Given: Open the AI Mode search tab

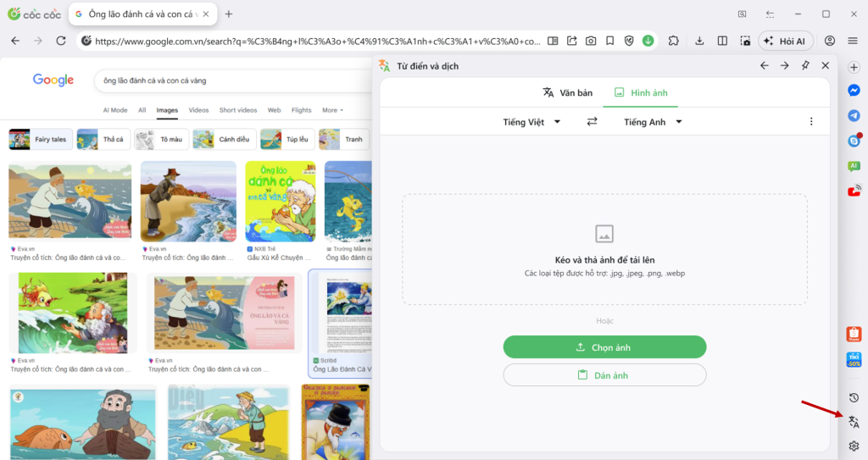Looking at the screenshot, I should click(115, 110).
